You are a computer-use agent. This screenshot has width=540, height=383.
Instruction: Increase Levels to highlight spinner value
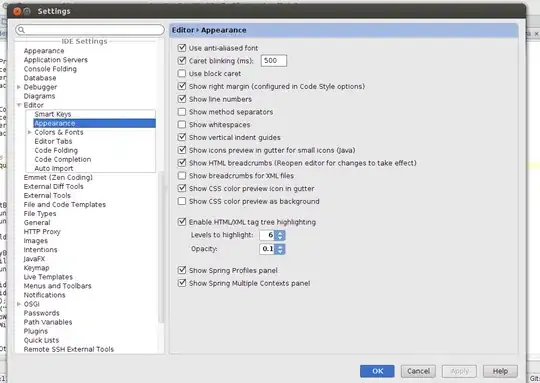point(280,233)
